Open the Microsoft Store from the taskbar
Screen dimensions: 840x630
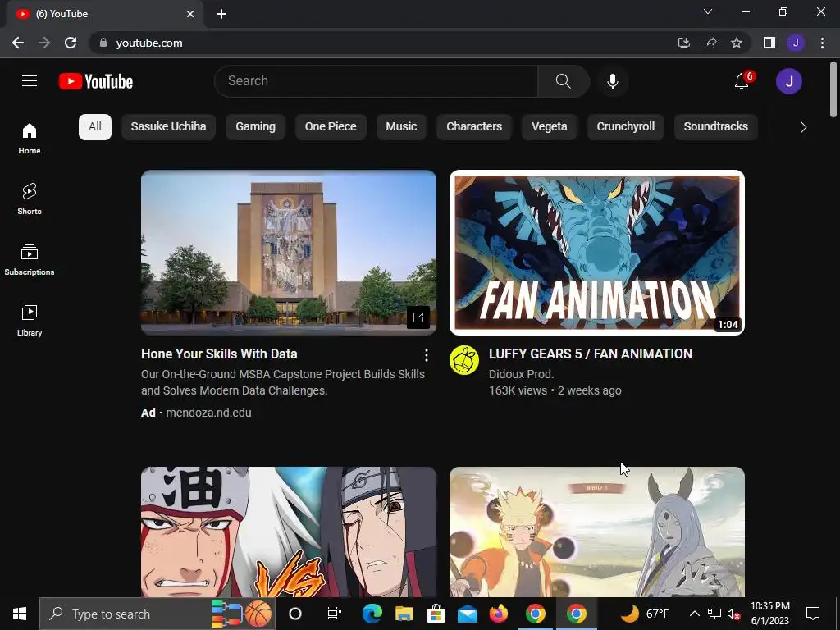pos(436,614)
